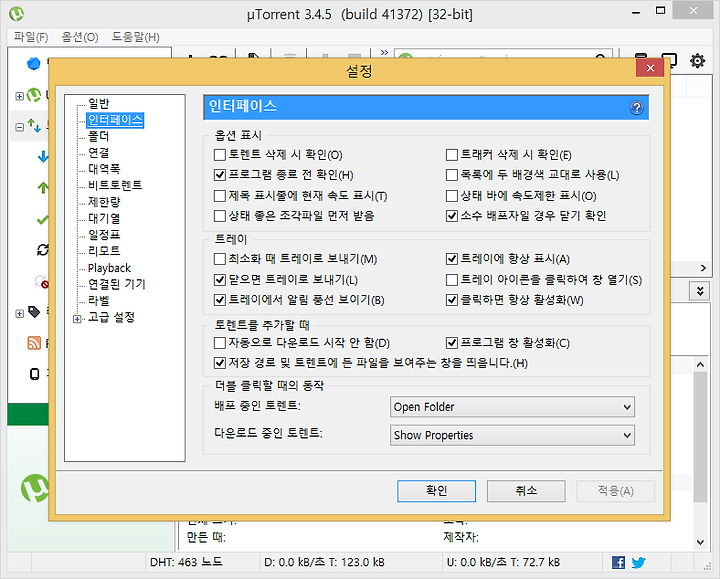Click the 확인 button
720x579 pixels.
click(x=436, y=491)
